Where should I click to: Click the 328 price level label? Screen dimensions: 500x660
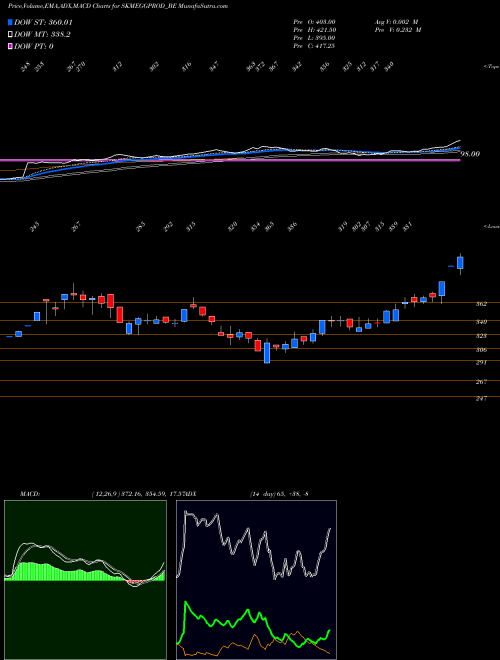tap(482, 336)
